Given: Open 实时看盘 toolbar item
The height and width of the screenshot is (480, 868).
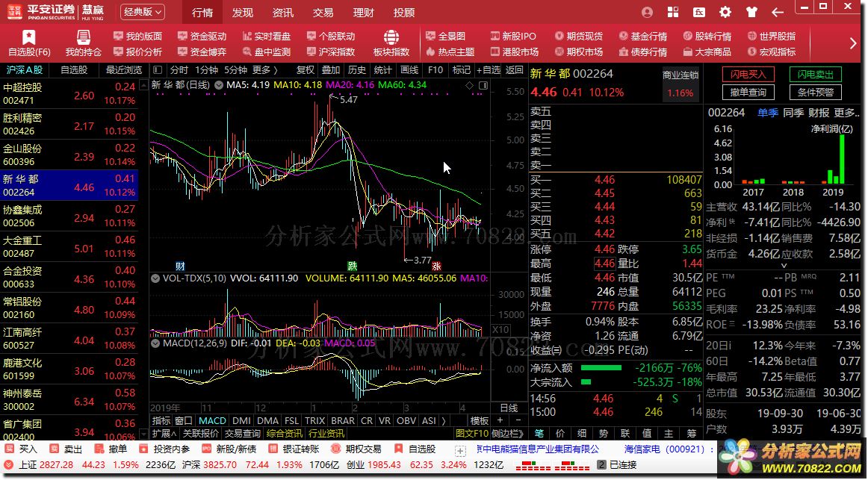Looking at the screenshot, I should 266,36.
